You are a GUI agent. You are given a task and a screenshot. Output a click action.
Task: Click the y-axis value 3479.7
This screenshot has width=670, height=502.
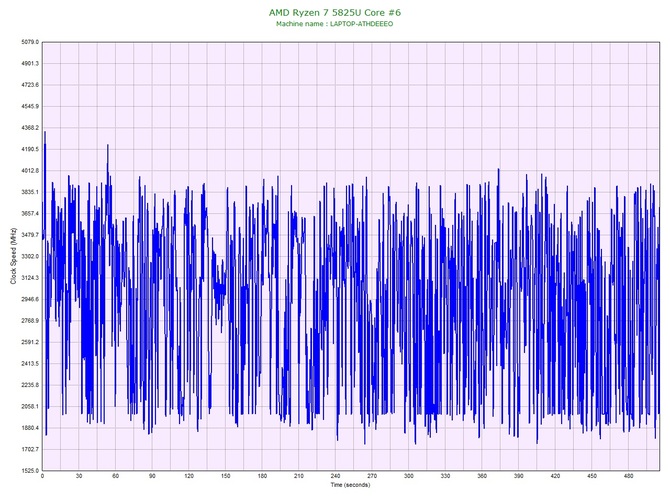(30, 235)
